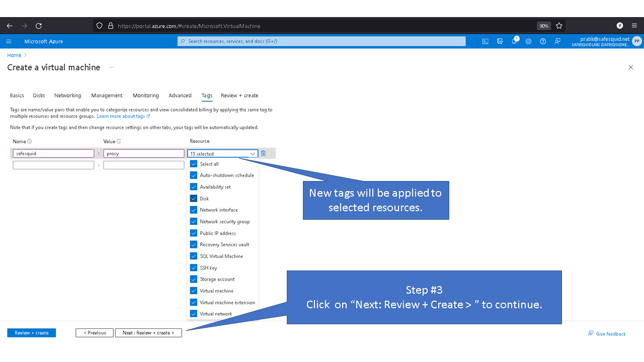This screenshot has height=362, width=644.
Task: Switch to the Basics tab
Action: tap(17, 96)
